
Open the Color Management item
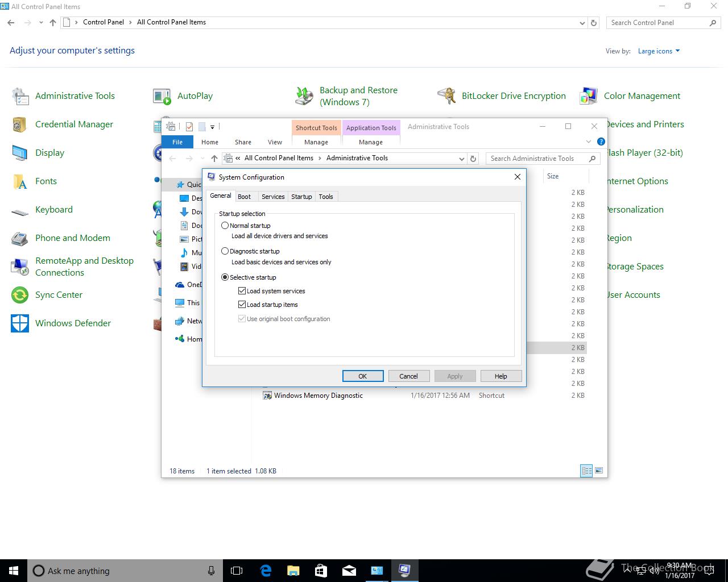pyautogui.click(x=630, y=96)
